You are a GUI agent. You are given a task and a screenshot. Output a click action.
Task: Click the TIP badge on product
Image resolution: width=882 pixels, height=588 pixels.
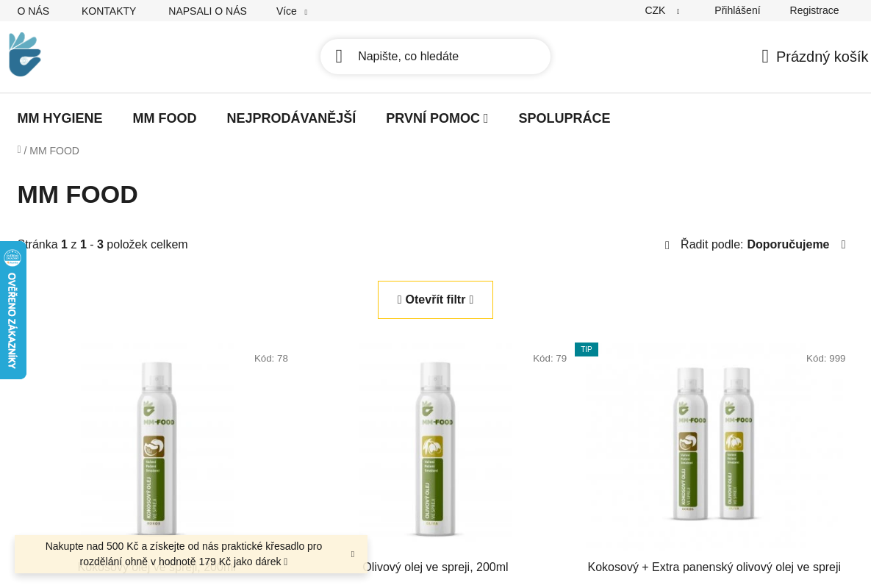587,349
